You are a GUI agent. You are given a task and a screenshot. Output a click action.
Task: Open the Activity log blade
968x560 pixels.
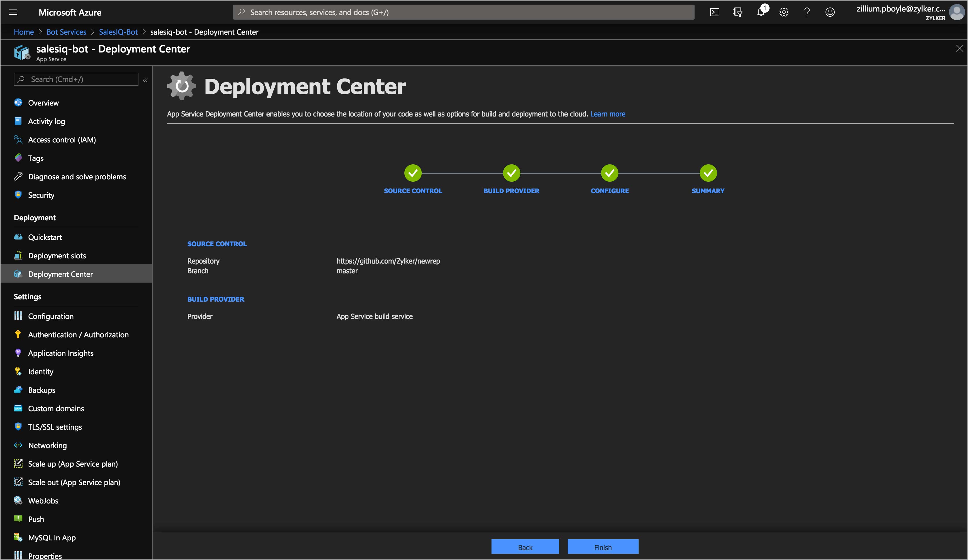pyautogui.click(x=46, y=121)
